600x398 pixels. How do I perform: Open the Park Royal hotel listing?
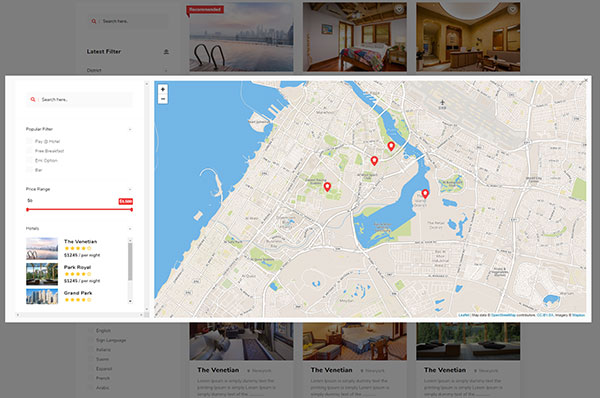[77, 267]
